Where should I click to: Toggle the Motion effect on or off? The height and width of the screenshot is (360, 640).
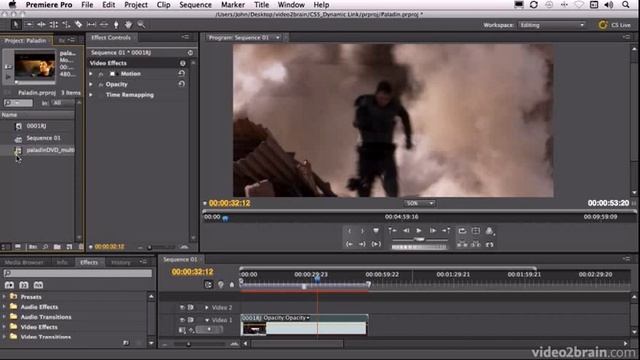(101, 74)
